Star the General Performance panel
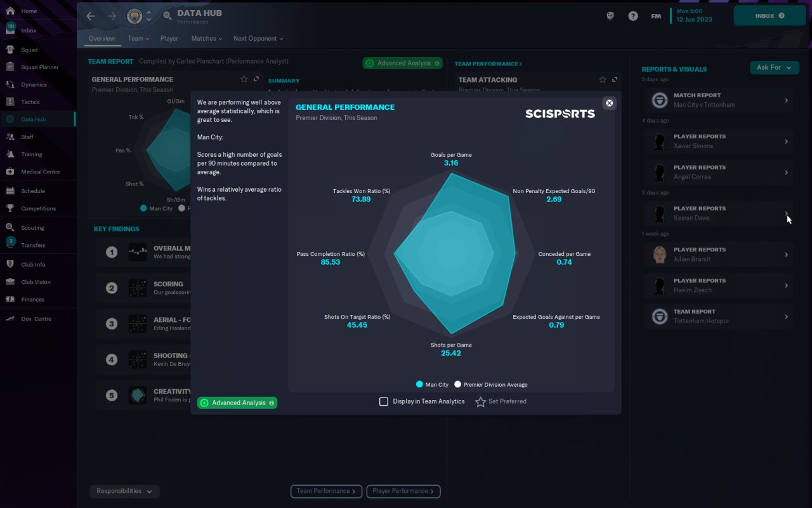Viewport: 812px width, 508px height. tap(244, 79)
